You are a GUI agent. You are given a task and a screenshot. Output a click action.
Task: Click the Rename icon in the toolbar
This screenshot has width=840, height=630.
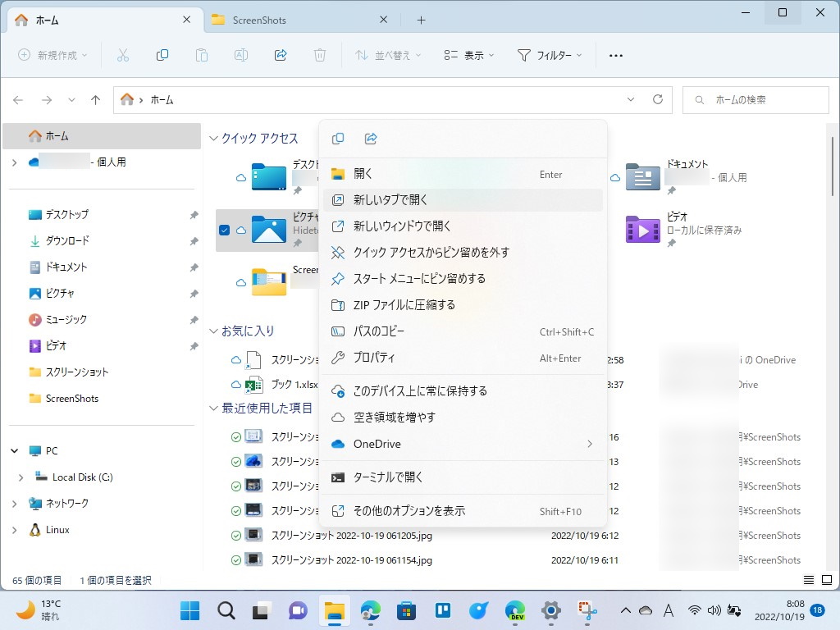click(240, 55)
